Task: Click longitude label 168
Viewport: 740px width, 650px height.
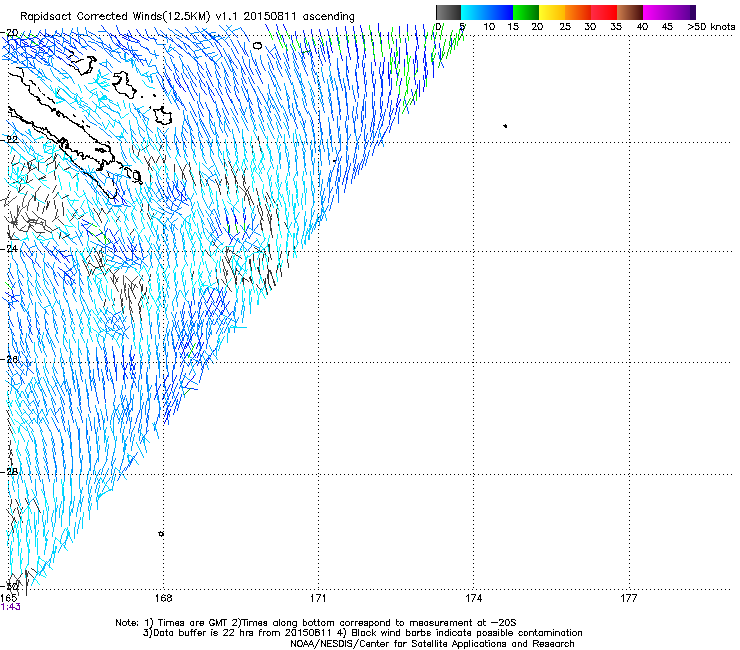Action: 164,598
